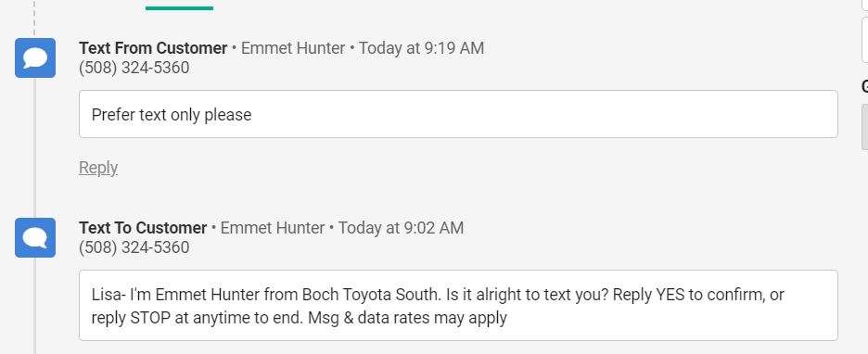
Task: Open the Text From Customer entry heading
Action: point(153,48)
